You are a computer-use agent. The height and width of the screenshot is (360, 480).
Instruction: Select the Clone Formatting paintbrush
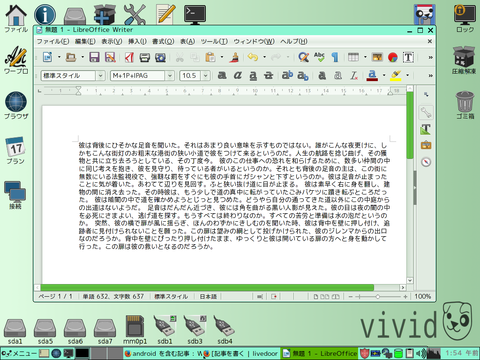pos(235,57)
